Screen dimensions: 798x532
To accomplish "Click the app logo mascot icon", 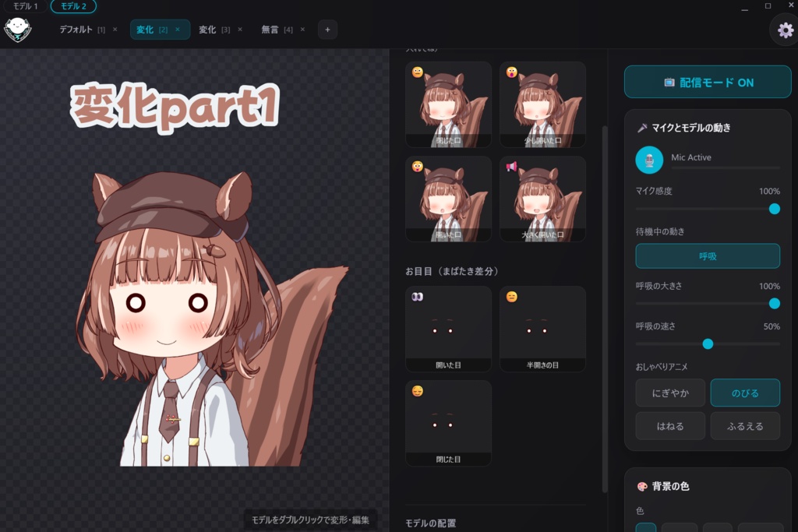I will 18,30.
